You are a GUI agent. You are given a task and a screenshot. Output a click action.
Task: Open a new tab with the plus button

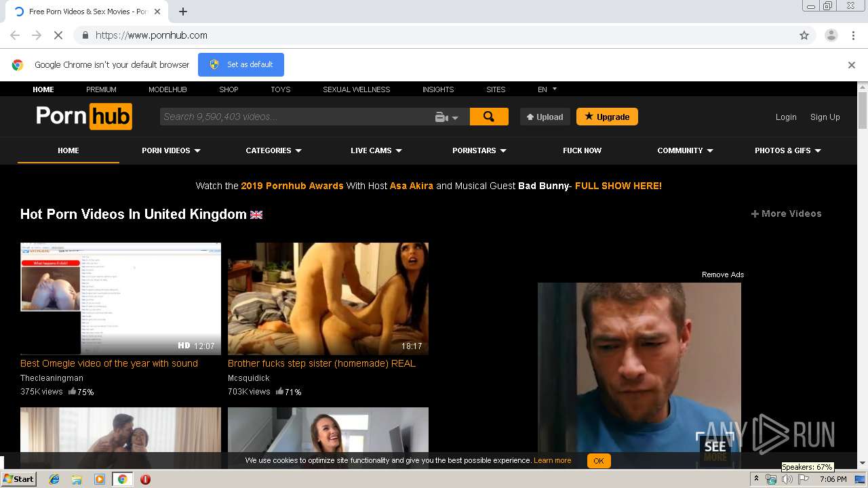[x=183, y=12]
